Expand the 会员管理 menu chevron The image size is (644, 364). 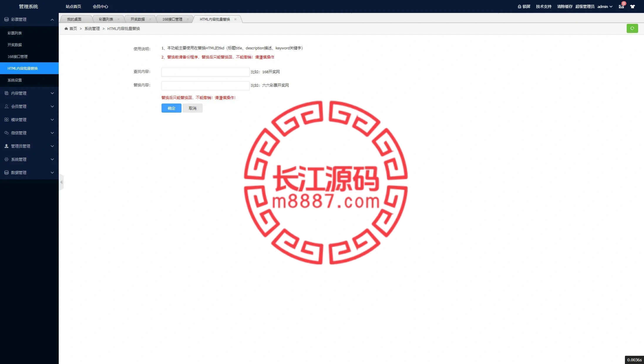52,106
